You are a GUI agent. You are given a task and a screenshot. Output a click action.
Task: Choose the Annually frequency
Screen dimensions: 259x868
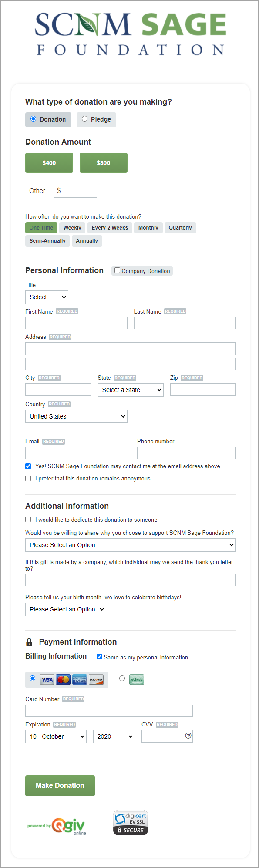(x=87, y=241)
